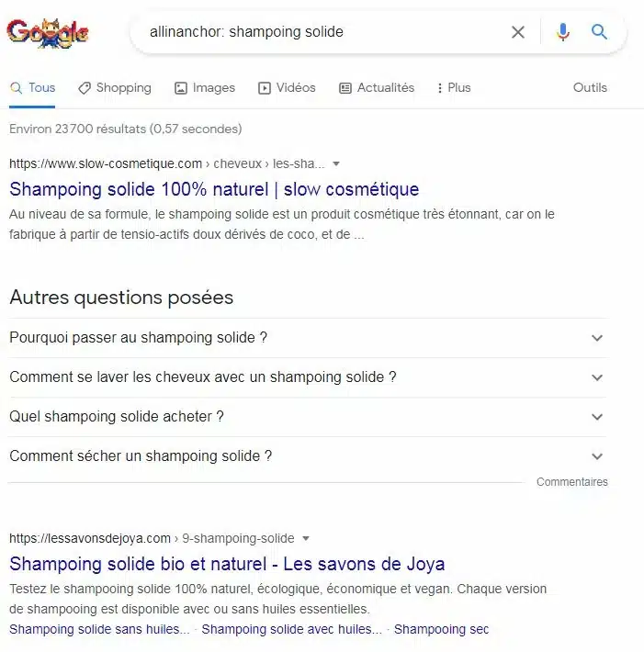Image resolution: width=644 pixels, height=652 pixels.
Task: Open lessavonsdejoya URL dropdown arrow
Action: point(306,538)
